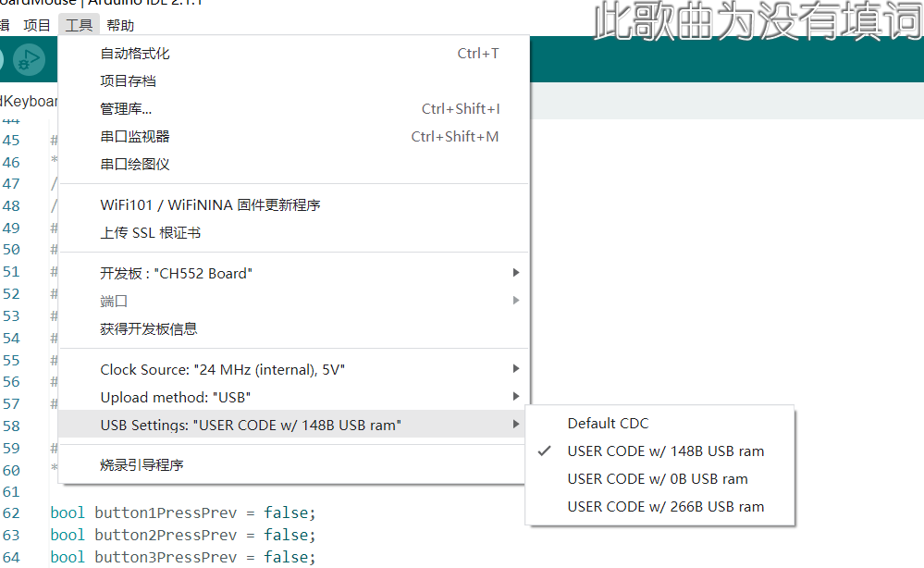The width and height of the screenshot is (924, 568).
Task: Choose 烧录引导程序 menu entry
Action: pyautogui.click(x=293, y=465)
